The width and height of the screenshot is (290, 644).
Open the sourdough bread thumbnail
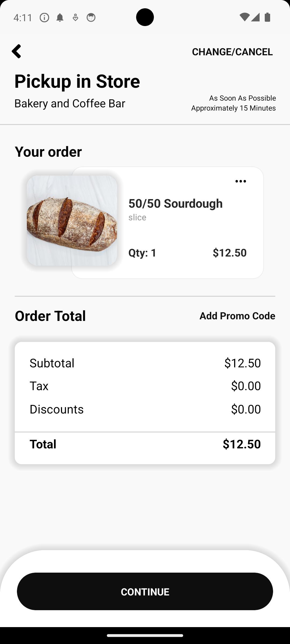click(72, 221)
